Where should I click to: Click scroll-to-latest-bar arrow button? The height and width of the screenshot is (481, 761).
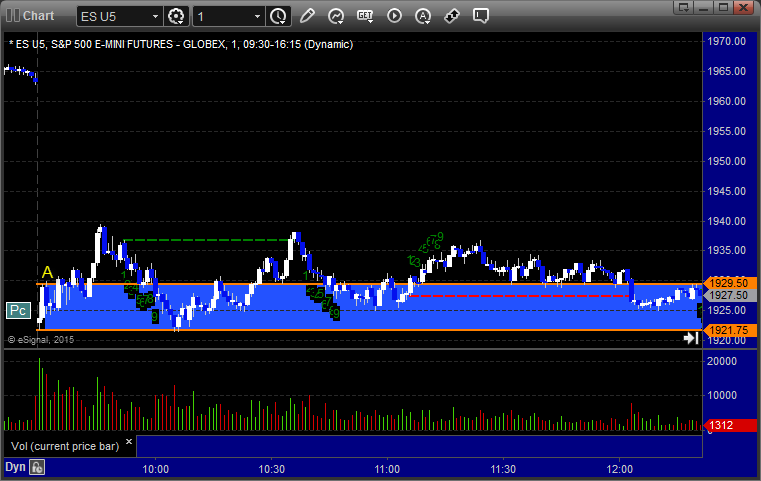click(x=690, y=339)
